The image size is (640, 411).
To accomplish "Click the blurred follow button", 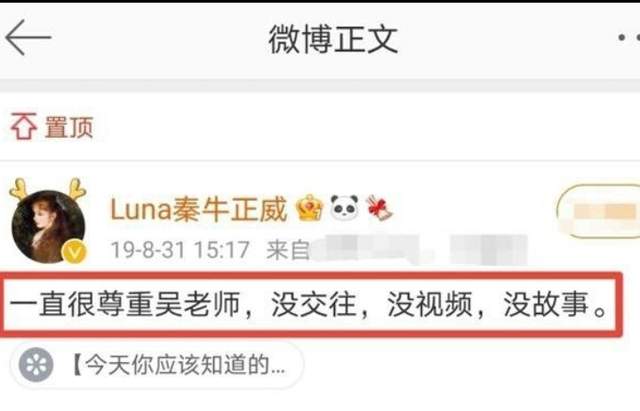I will click(x=599, y=211).
